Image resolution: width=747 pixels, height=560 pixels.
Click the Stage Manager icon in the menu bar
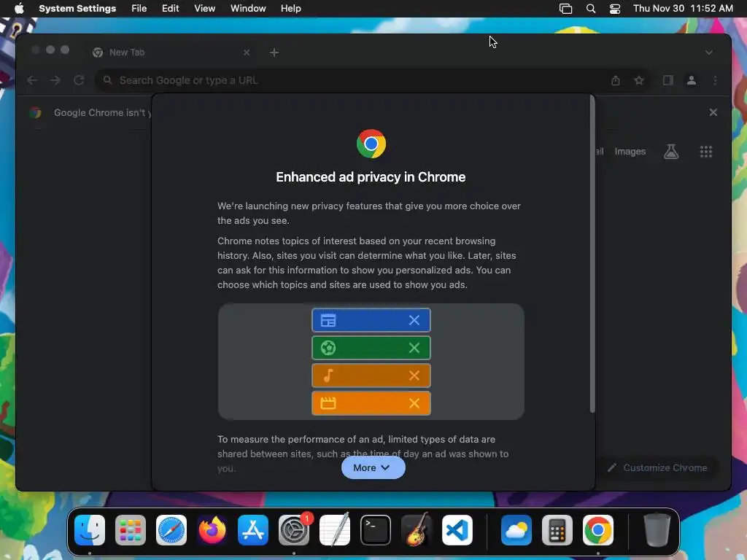pos(565,8)
